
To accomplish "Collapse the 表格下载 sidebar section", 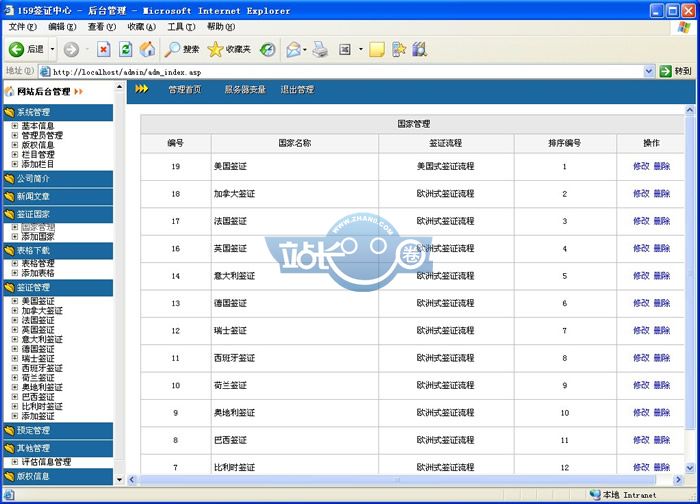I will click(58, 251).
